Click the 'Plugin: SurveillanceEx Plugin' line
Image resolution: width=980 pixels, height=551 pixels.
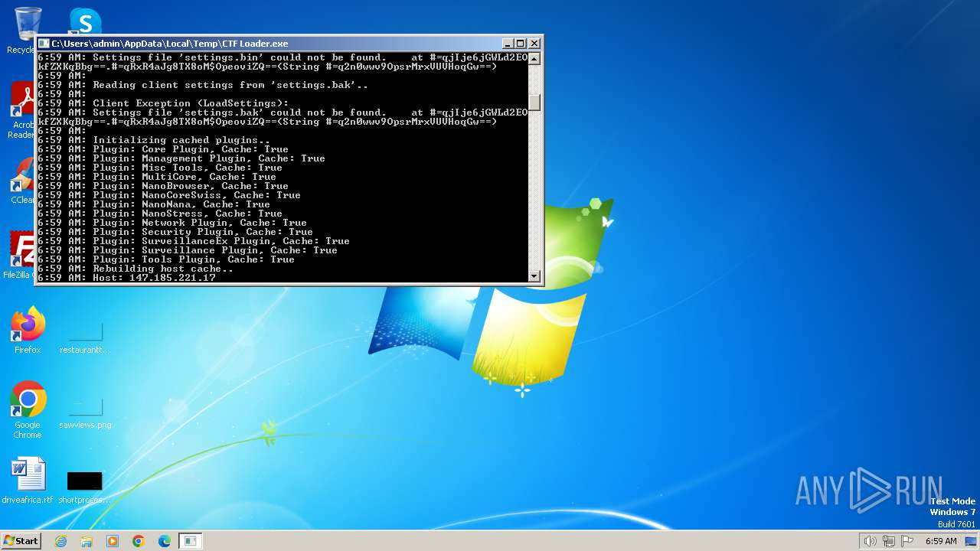click(194, 241)
